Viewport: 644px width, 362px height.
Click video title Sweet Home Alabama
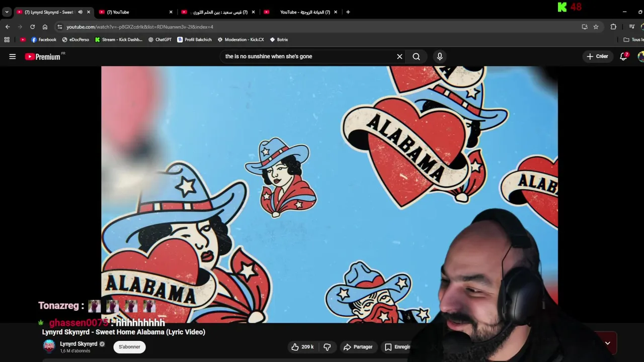(x=123, y=332)
